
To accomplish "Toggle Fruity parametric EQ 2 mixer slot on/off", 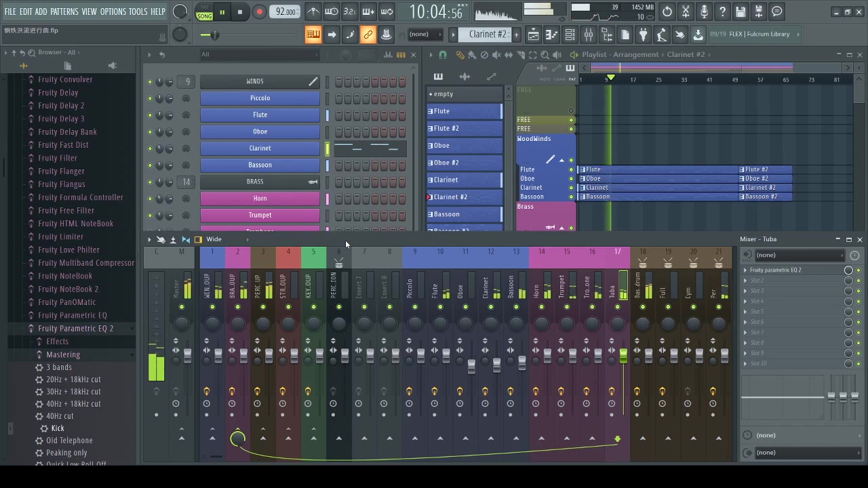I will click(x=858, y=270).
